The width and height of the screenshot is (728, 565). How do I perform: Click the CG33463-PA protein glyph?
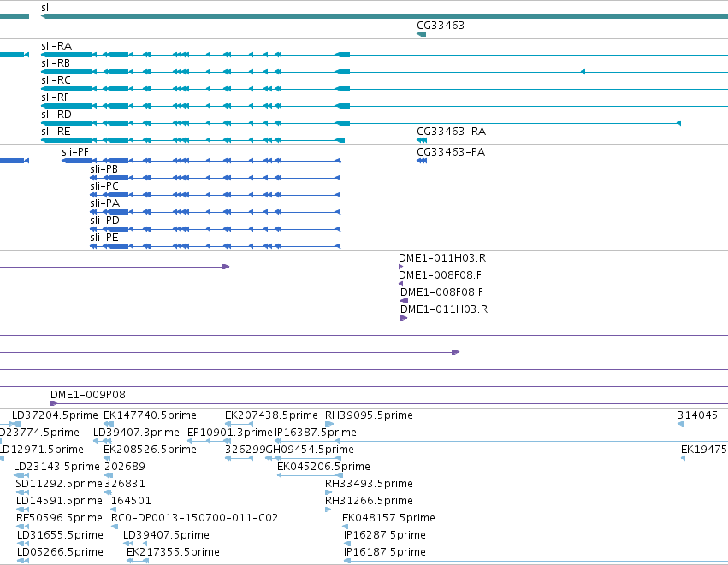click(422, 161)
